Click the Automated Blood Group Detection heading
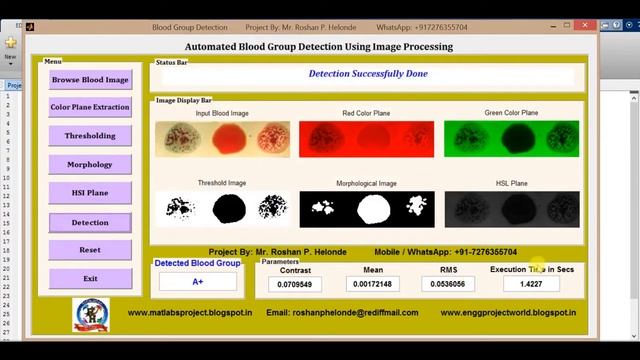The height and width of the screenshot is (360, 640). pos(319,47)
